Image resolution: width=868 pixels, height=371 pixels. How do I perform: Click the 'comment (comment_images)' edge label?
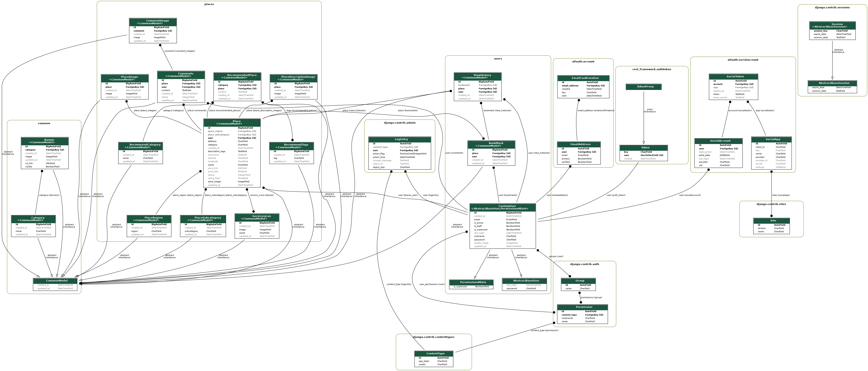[180, 51]
